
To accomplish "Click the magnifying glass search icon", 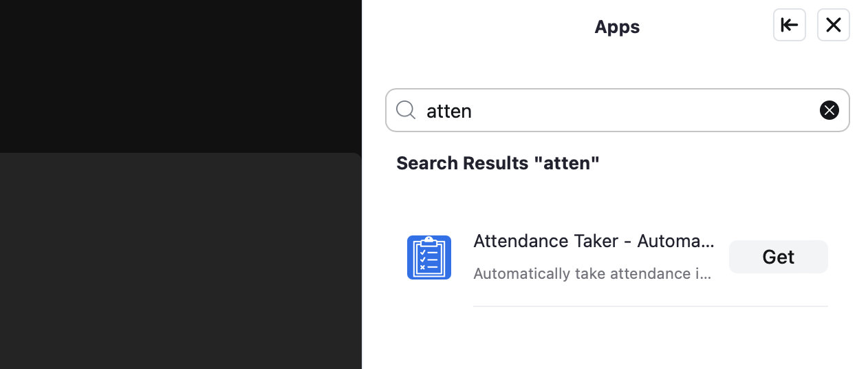I will (x=406, y=110).
